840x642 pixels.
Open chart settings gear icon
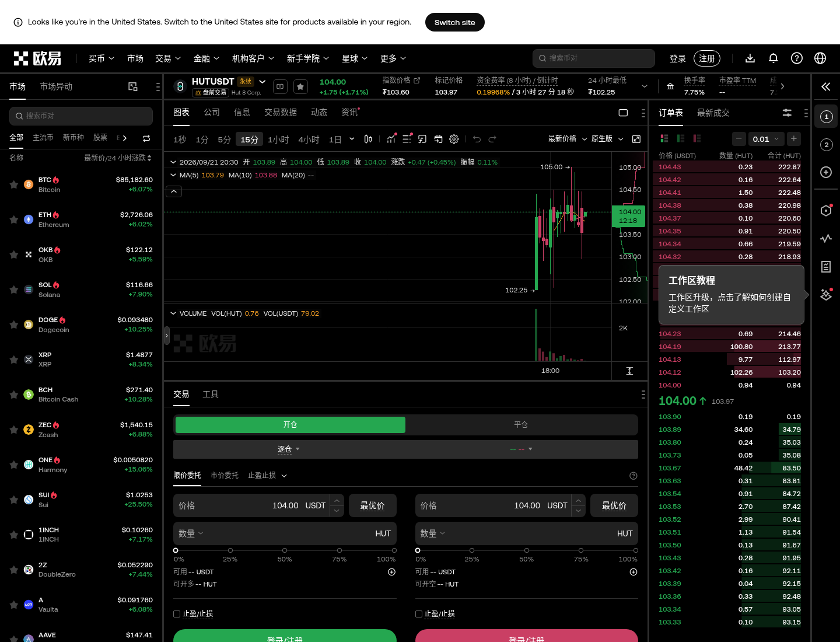(454, 139)
